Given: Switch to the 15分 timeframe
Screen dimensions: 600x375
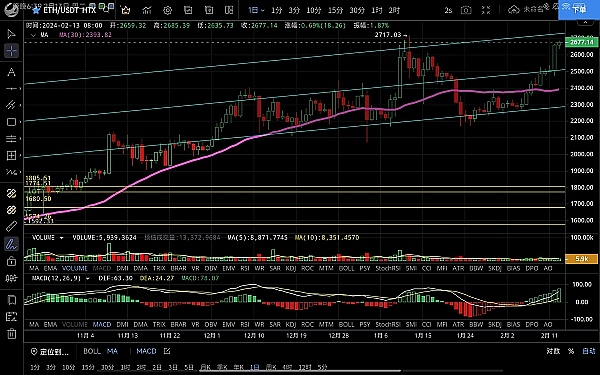Looking at the screenshot, I should (335, 10).
